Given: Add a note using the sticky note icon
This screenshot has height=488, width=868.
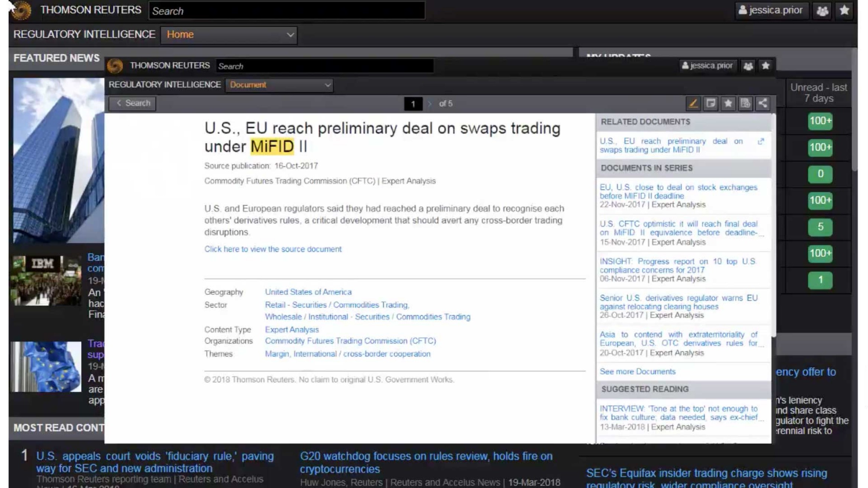Looking at the screenshot, I should pos(710,103).
